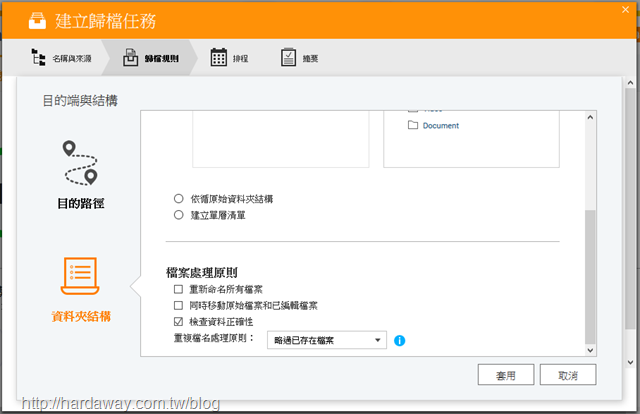Click outer dialog scroll down arrow
The width and height of the screenshot is (640, 414).
(x=630, y=363)
